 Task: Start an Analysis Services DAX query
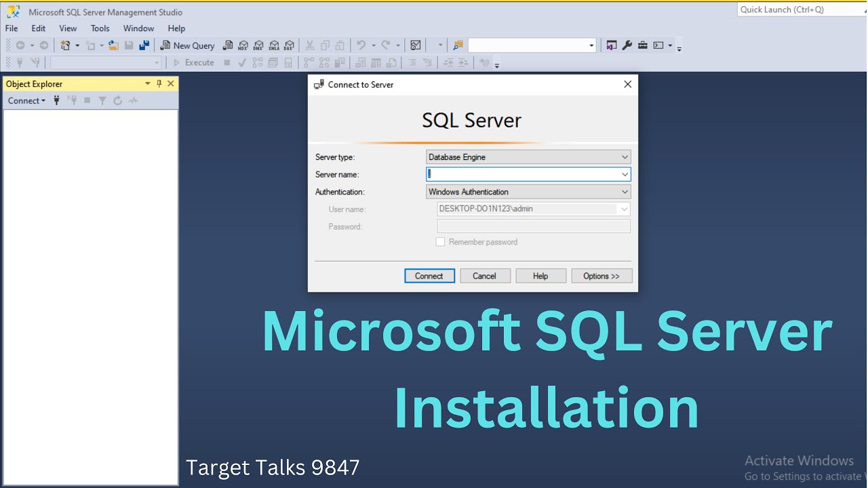290,45
